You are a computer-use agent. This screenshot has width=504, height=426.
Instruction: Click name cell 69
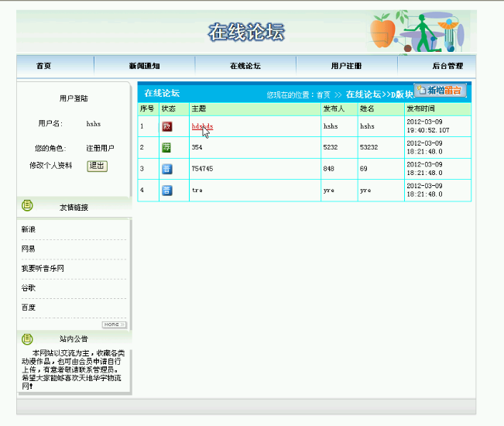364,169
